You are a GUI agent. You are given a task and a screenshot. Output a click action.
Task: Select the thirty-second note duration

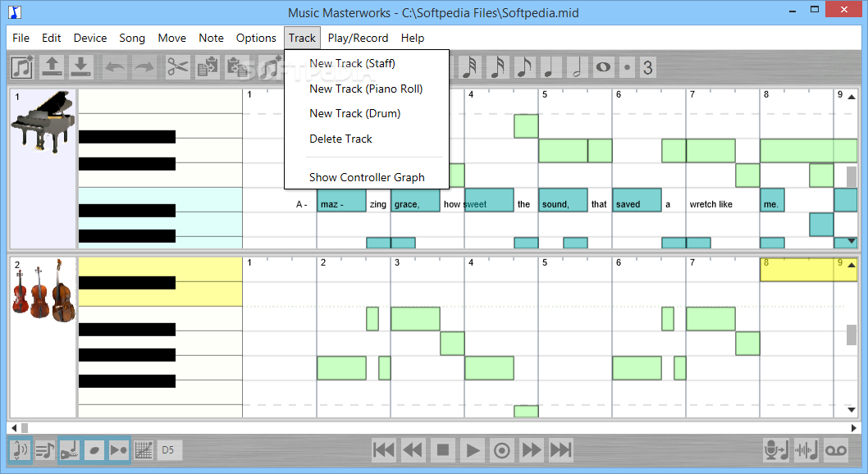469,67
